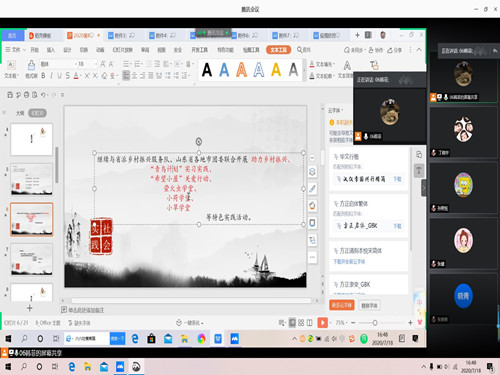
Task: Collapse the ribbon with the chevron arrow
Action: (x=419, y=50)
